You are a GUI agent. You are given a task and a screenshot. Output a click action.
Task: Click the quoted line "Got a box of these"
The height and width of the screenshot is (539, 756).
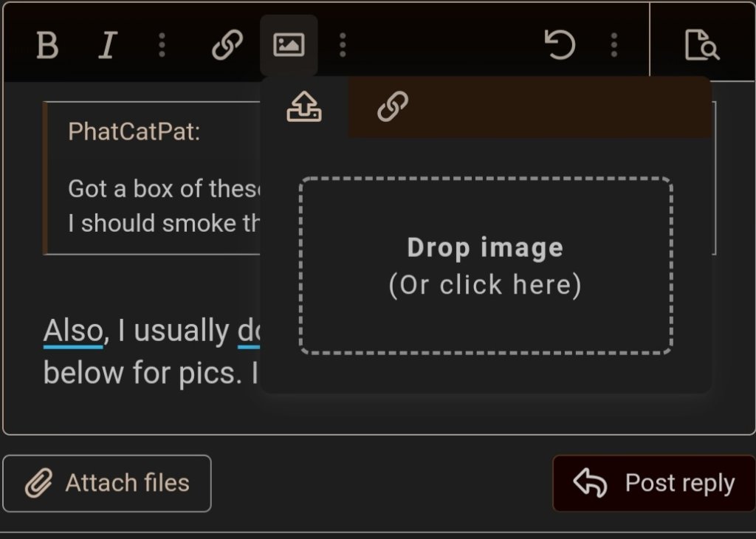(x=164, y=189)
